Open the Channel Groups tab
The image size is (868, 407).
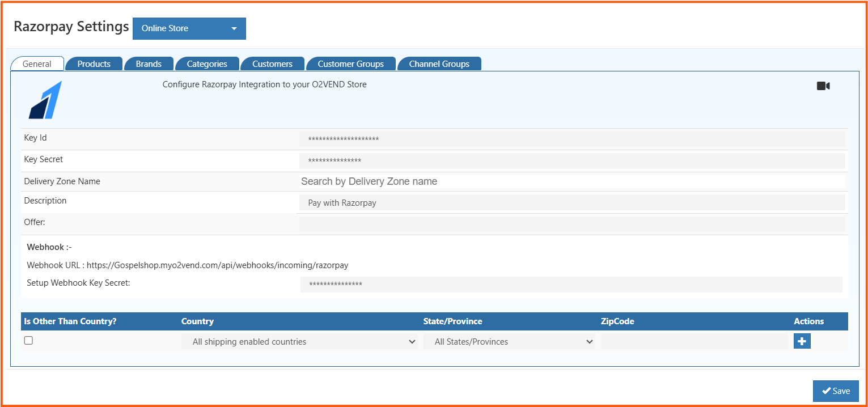(x=439, y=63)
